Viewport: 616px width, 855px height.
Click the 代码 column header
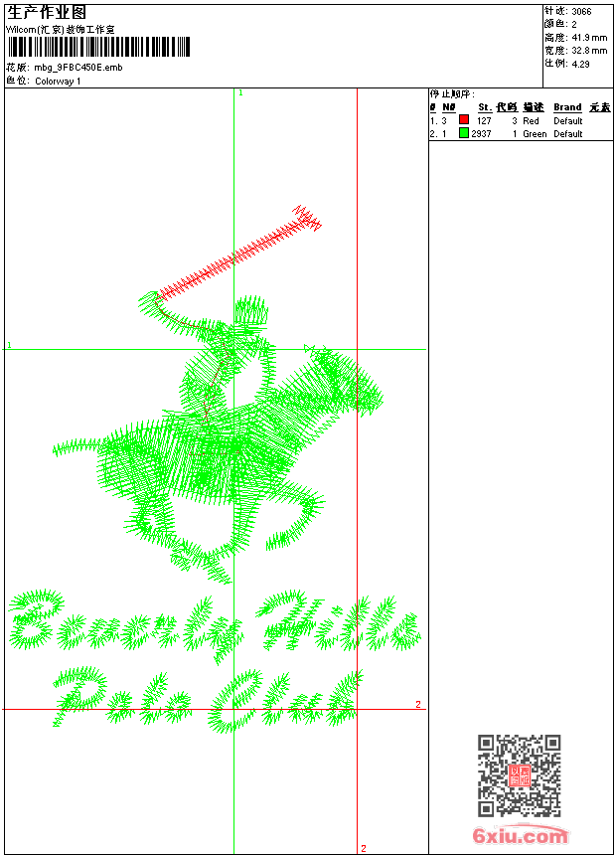(x=507, y=107)
